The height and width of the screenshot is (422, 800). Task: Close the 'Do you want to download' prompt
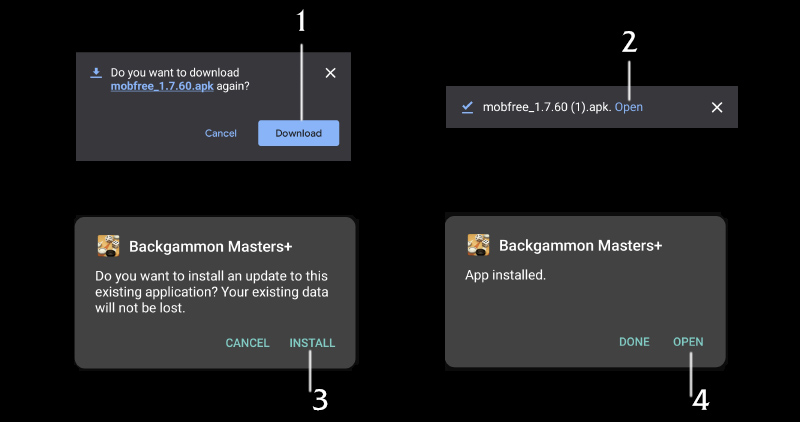pyautogui.click(x=331, y=73)
